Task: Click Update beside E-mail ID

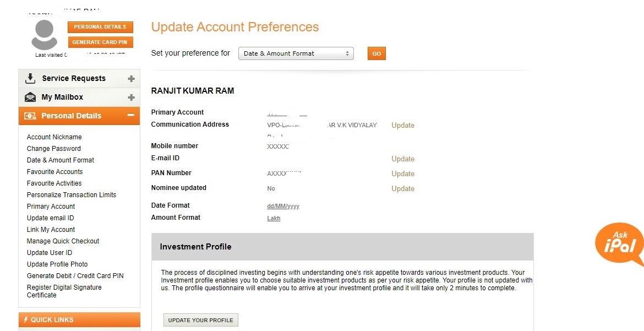Action: [402, 159]
